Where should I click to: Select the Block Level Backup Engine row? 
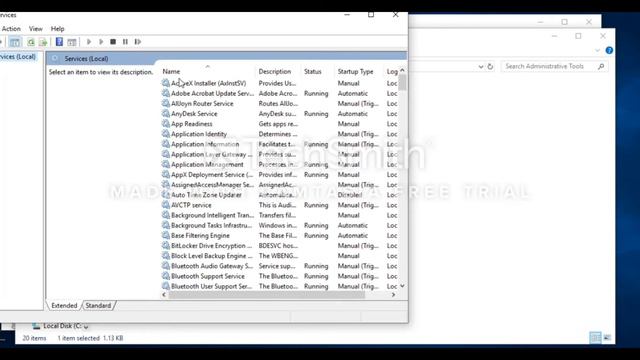280,256
